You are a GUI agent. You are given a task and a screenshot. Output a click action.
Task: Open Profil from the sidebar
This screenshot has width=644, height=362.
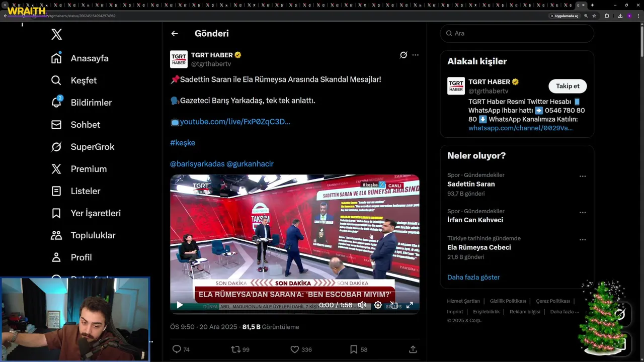[71, 257]
